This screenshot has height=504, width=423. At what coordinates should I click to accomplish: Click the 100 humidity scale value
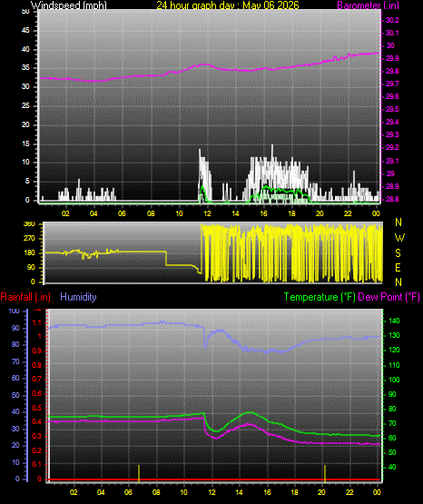[15, 311]
